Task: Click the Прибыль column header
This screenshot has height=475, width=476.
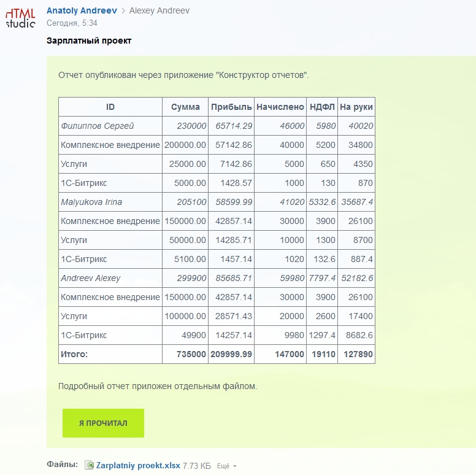Action: tap(231, 107)
